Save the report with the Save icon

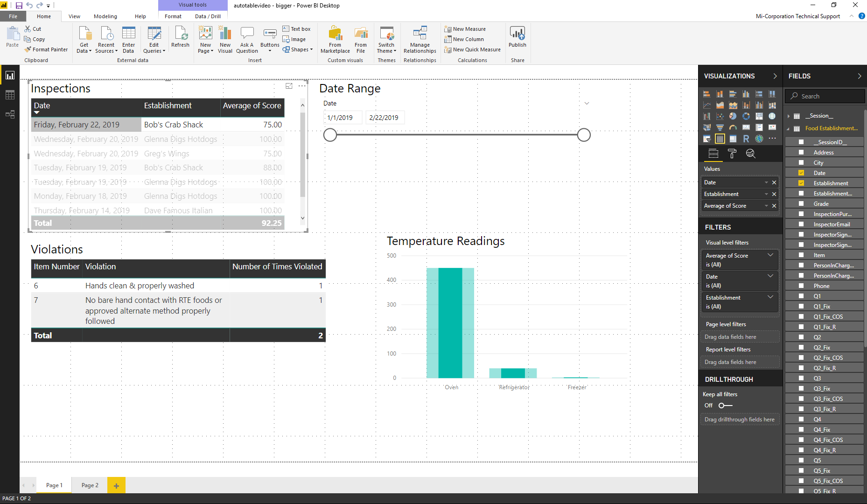click(19, 6)
